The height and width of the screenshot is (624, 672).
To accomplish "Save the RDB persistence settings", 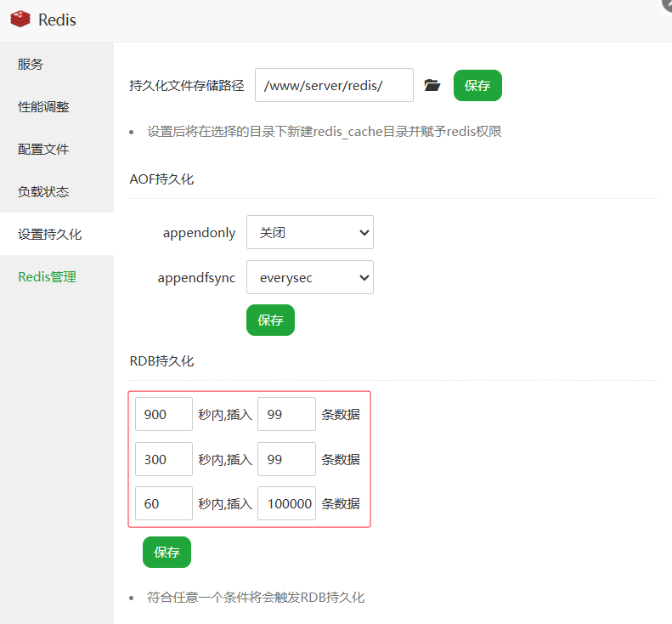I will (x=167, y=553).
